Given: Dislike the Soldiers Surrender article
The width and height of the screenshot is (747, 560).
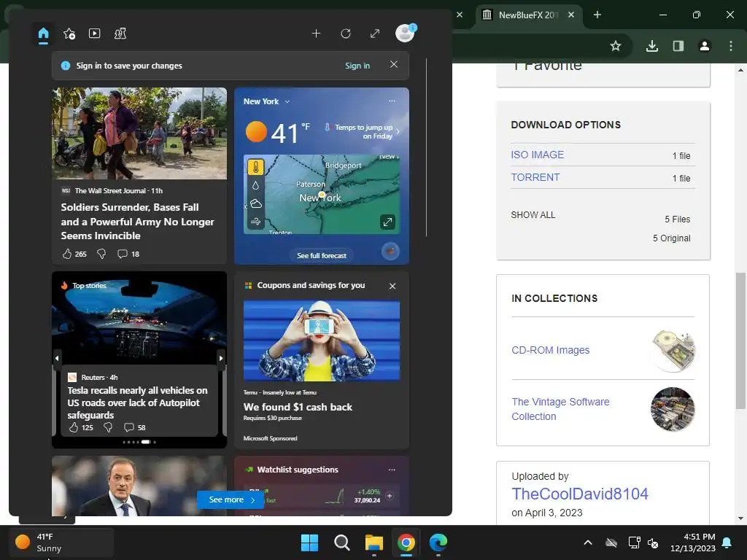Looking at the screenshot, I should click(101, 254).
